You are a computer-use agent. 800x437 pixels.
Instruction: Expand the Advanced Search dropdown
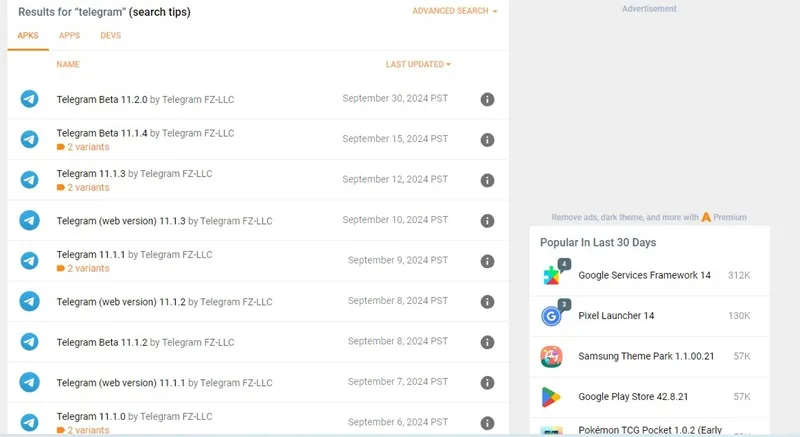455,11
